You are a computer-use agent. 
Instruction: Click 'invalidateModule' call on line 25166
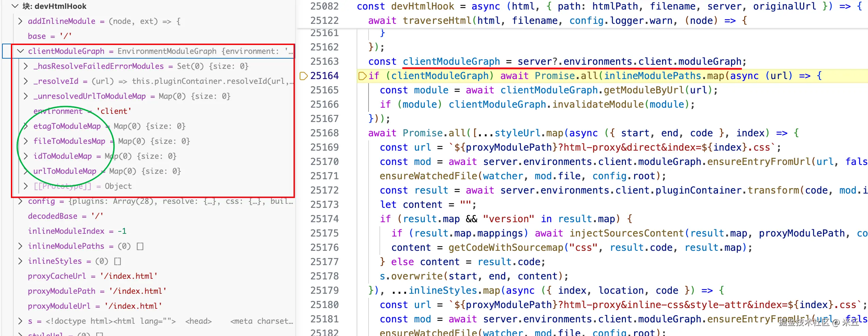click(598, 104)
